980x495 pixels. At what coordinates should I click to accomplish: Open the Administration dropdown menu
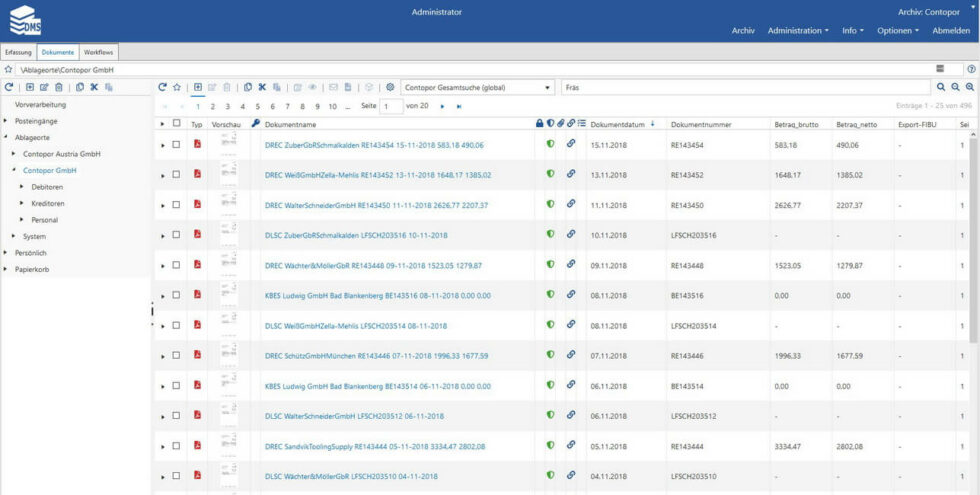tap(798, 30)
